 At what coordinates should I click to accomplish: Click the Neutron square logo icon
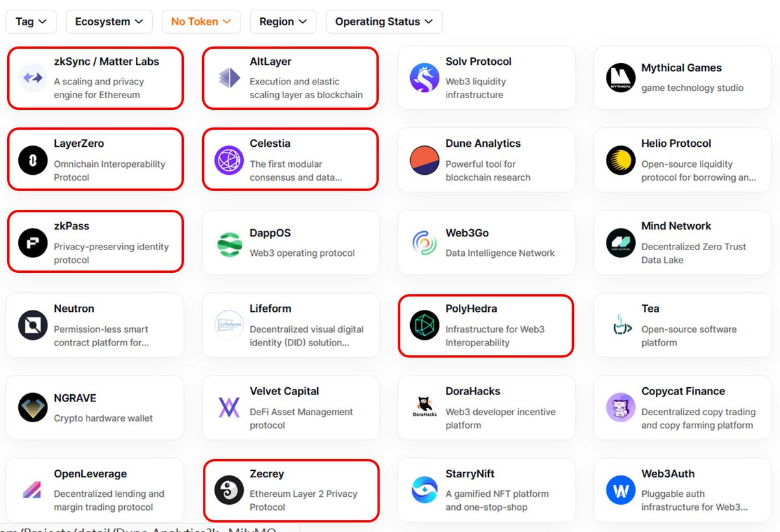(33, 325)
